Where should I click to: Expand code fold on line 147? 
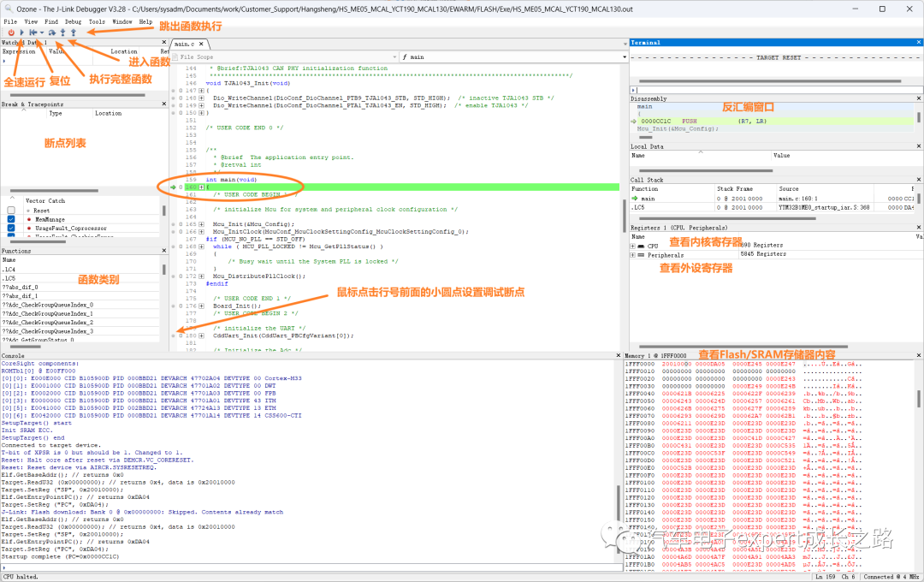coord(202,91)
